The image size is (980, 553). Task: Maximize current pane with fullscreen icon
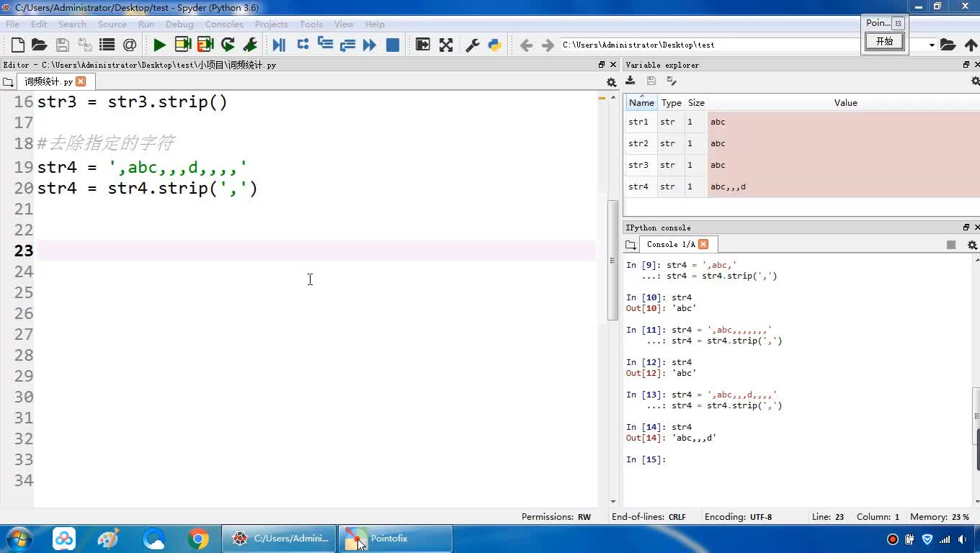coord(446,45)
